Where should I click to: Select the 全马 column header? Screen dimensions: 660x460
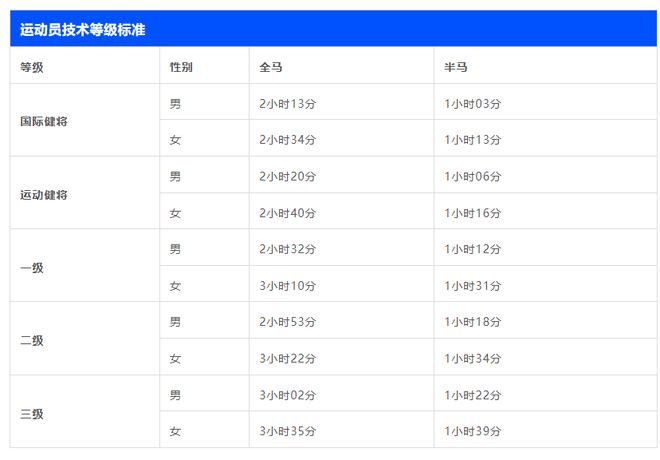pos(271,67)
